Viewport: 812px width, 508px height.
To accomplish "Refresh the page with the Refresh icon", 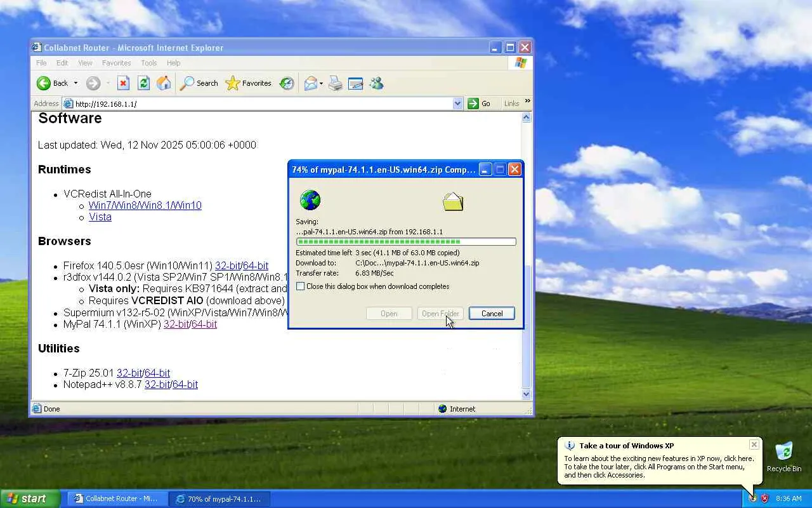I will click(144, 83).
